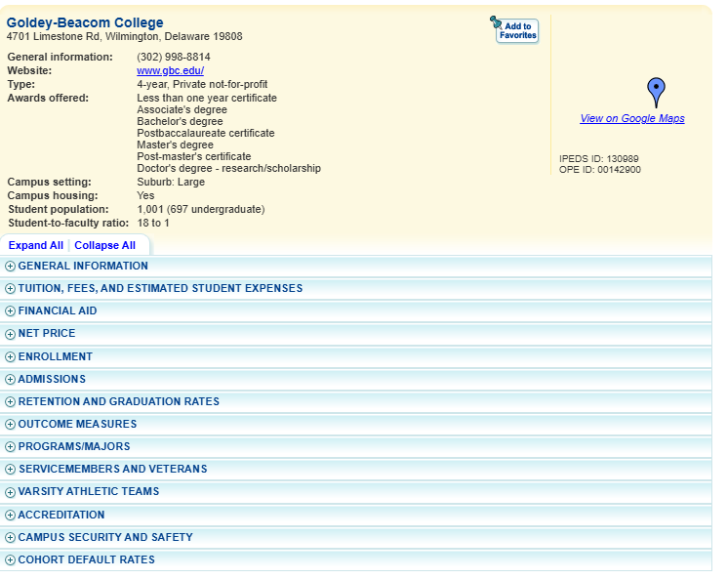The height and width of the screenshot is (579, 728).
Task: Select the phone number (302) 998-8814
Action: point(173,57)
